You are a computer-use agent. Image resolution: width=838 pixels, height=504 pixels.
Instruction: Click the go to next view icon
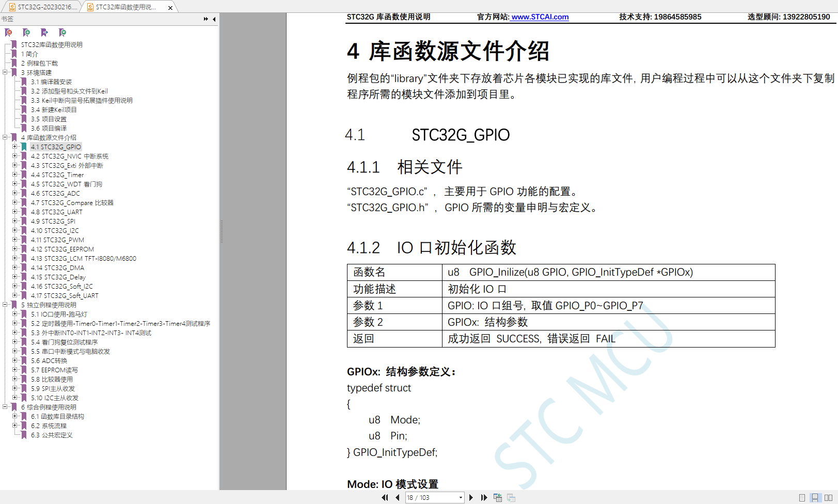(x=511, y=498)
